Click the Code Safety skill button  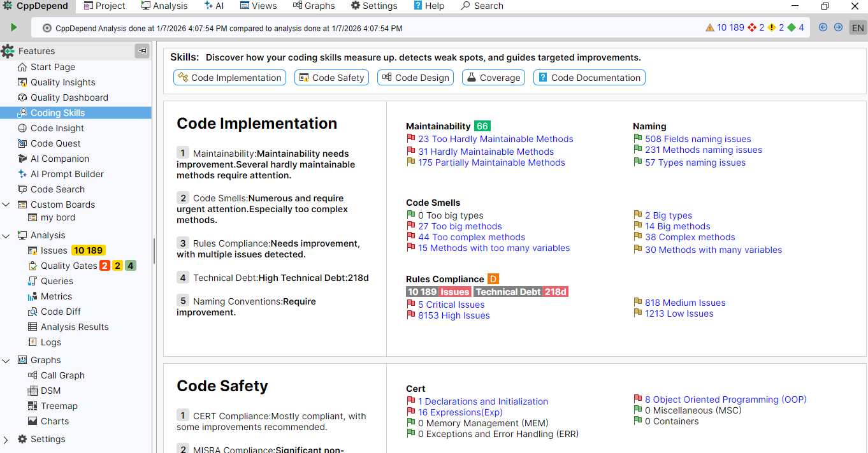pyautogui.click(x=331, y=78)
